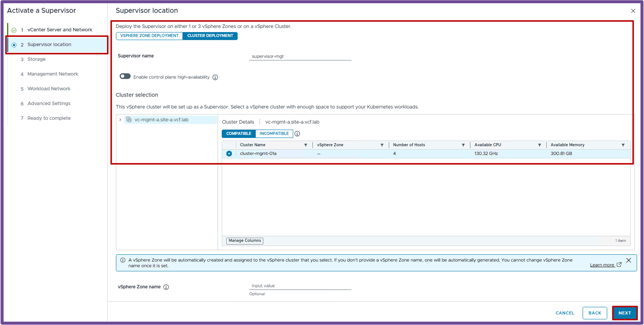Click the NEXT button
Image resolution: width=644 pixels, height=325 pixels.
coord(625,313)
